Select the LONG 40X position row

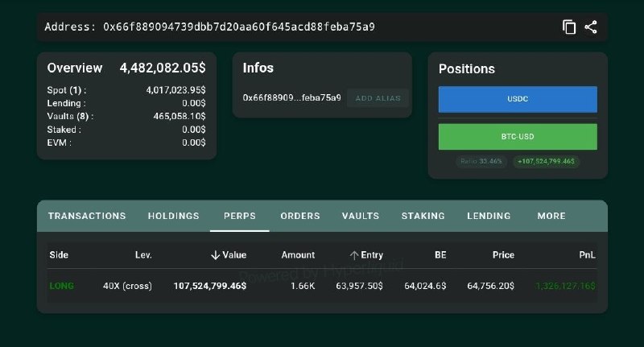tap(322, 286)
